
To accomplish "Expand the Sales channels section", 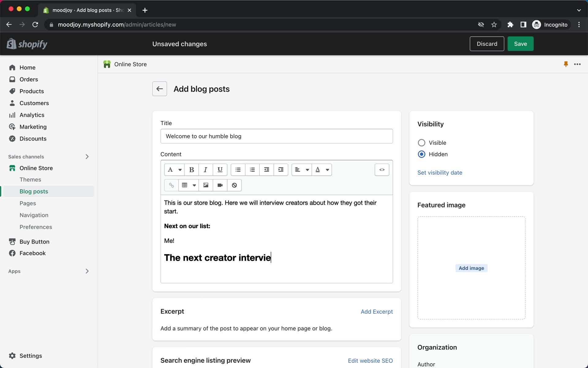I will point(87,157).
